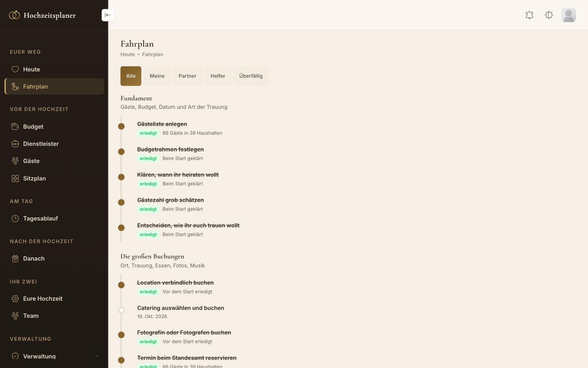The image size is (588, 368).
Task: Open Tagesablauf label in sidebar
Action: [x=41, y=219]
